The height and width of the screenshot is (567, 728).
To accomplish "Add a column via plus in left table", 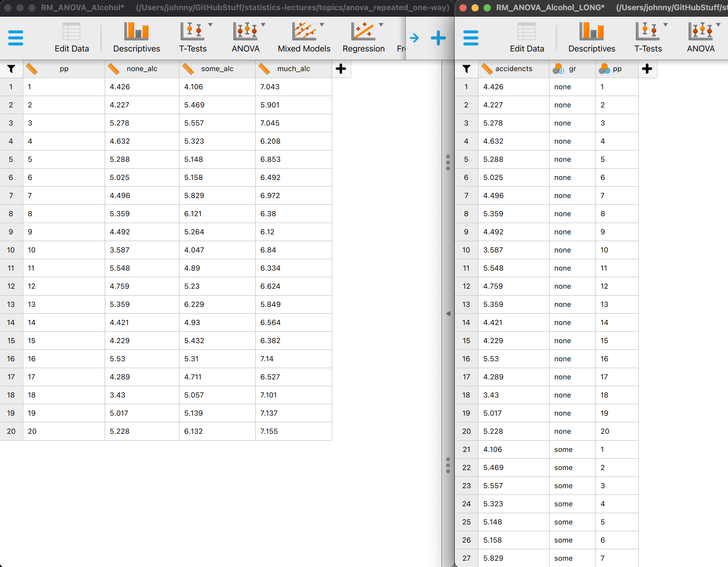I will pos(341,69).
